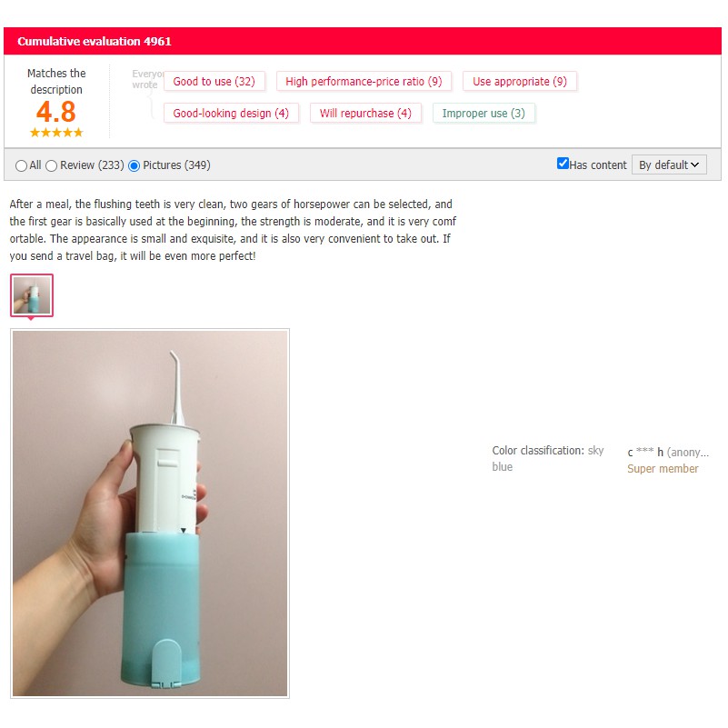
Task: Click the five-star rating icons
Action: pos(56,133)
